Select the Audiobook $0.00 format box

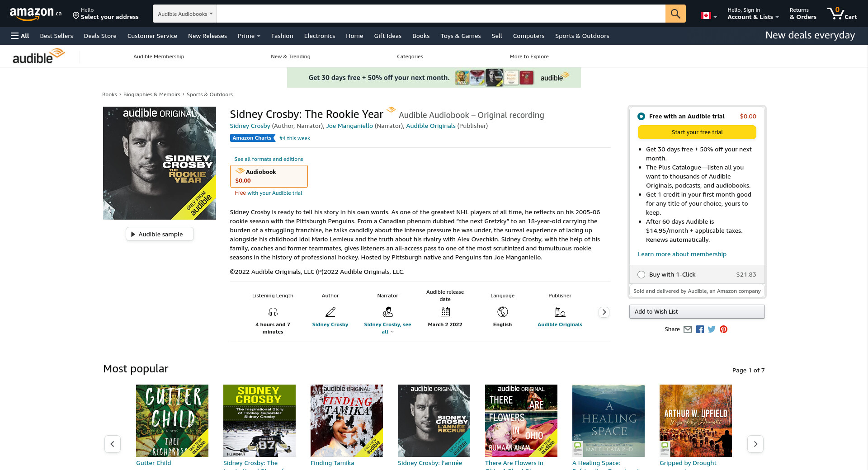269,176
